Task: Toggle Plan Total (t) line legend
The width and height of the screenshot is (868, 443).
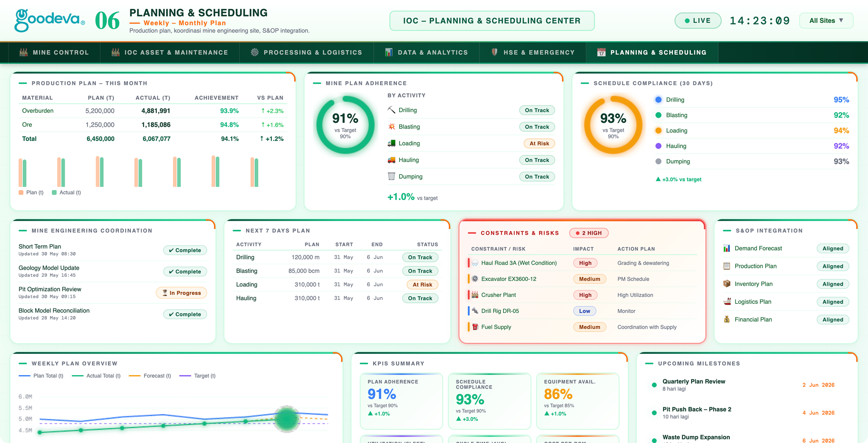Action: (x=41, y=376)
